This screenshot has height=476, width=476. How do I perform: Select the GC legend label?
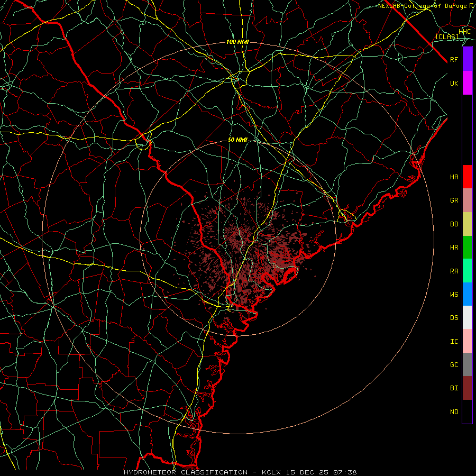click(454, 365)
